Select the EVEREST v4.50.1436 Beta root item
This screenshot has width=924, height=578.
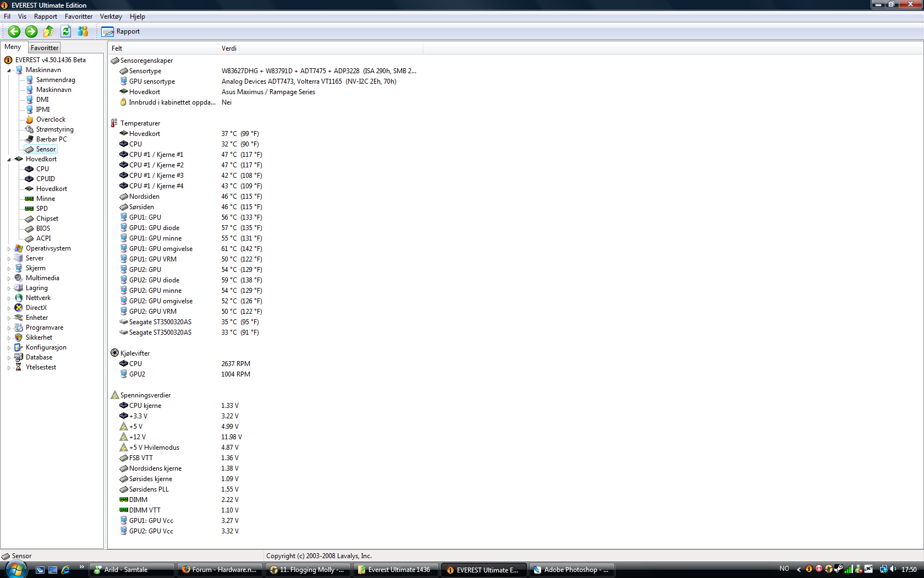coord(50,60)
